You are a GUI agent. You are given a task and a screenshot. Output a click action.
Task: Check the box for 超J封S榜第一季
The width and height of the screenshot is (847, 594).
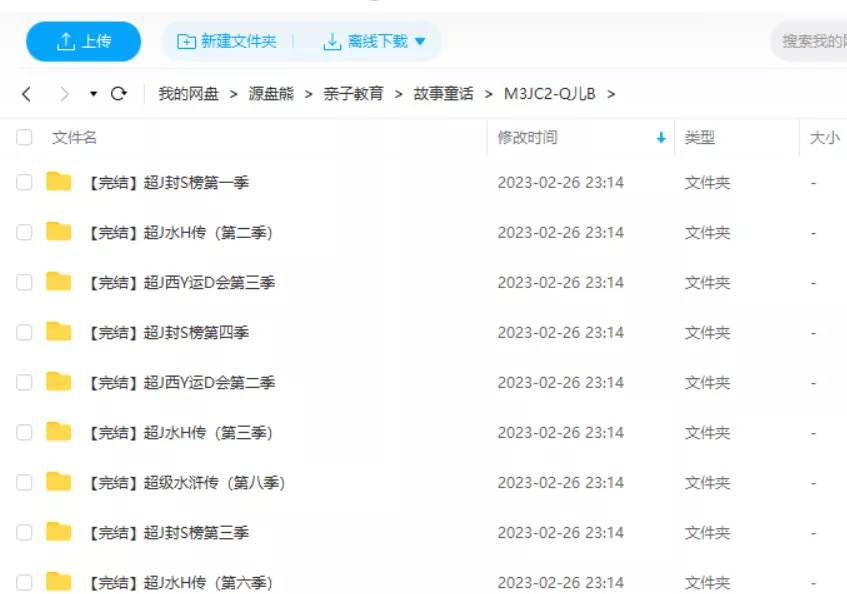[x=24, y=182]
